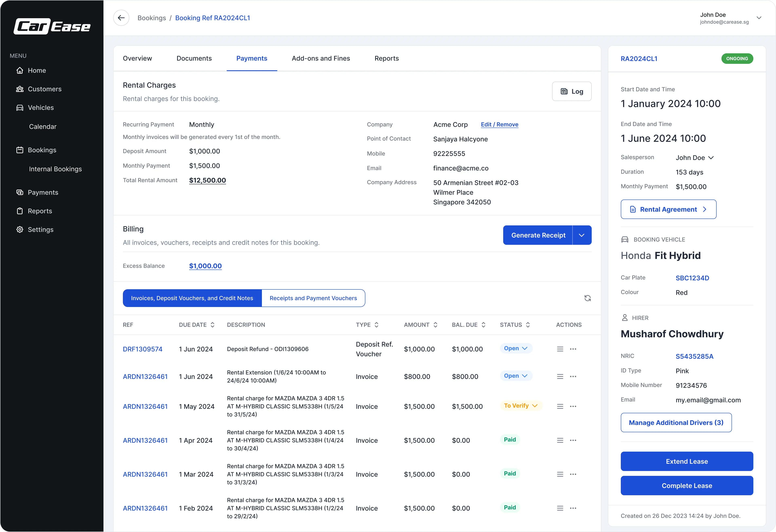Click the CarEase logo
Viewport: 776px width, 532px height.
coord(52,26)
